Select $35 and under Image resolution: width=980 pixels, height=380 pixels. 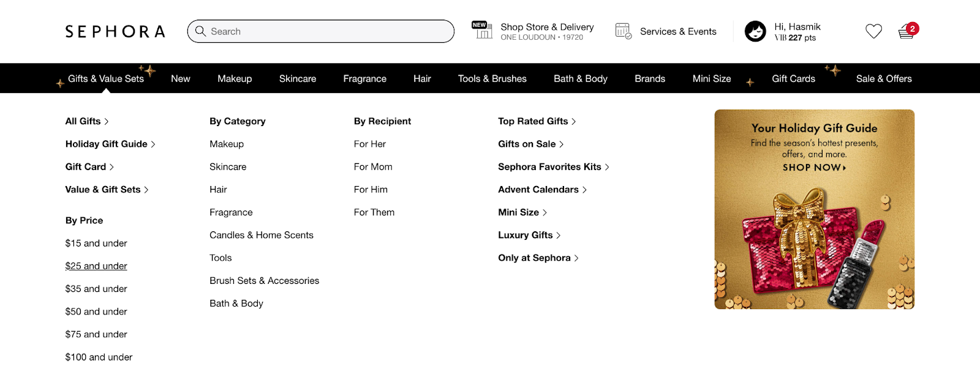(x=96, y=289)
